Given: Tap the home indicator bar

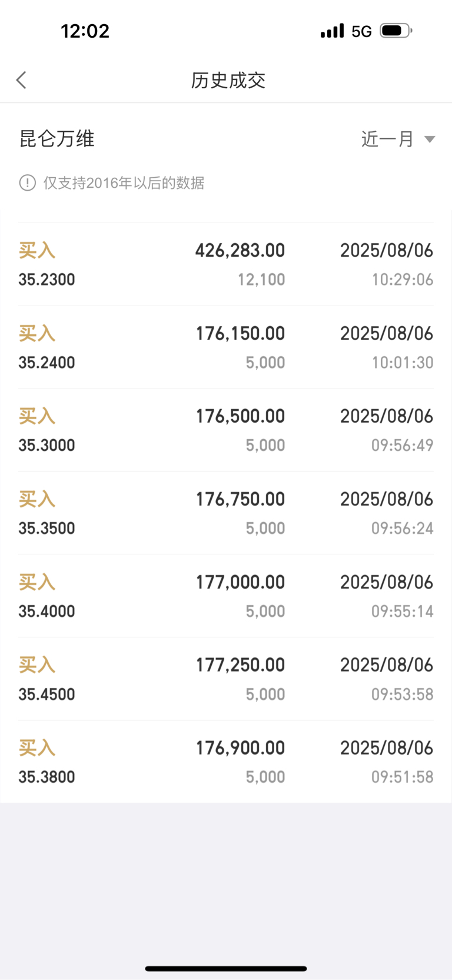Looking at the screenshot, I should [x=226, y=968].
